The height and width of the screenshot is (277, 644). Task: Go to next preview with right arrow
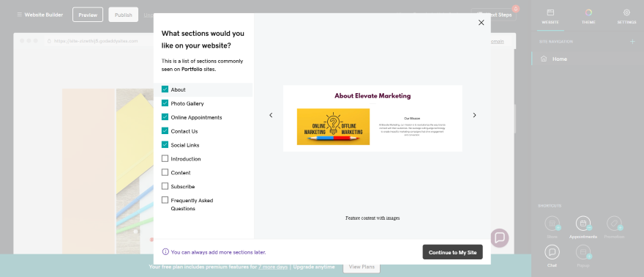click(x=474, y=115)
